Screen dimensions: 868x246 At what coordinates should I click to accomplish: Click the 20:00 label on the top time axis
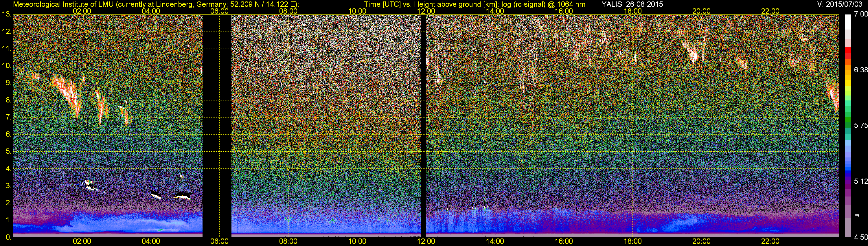(x=702, y=11)
